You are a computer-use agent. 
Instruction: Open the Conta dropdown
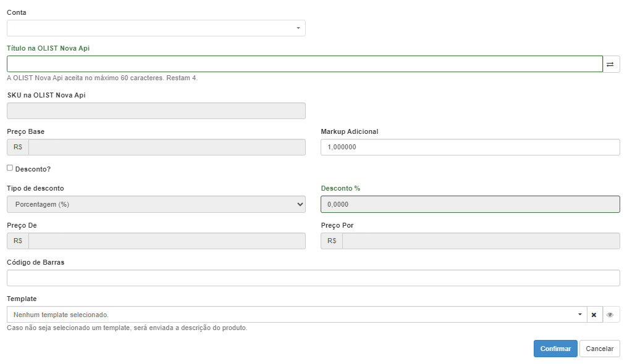click(156, 28)
